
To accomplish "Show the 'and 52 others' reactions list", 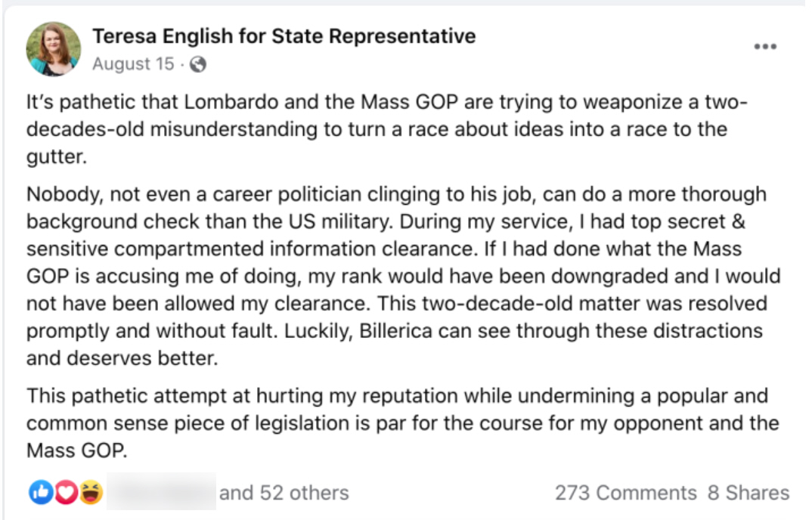I will point(284,494).
